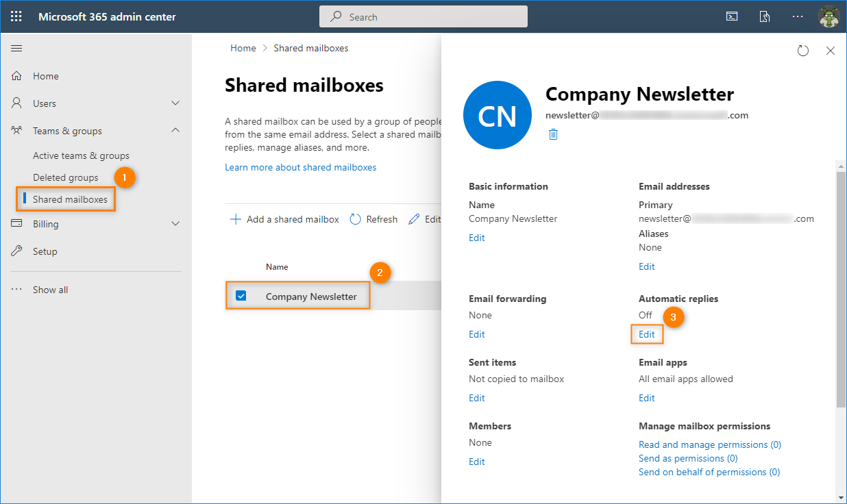
Task: Click the search box in the header
Action: (x=423, y=16)
